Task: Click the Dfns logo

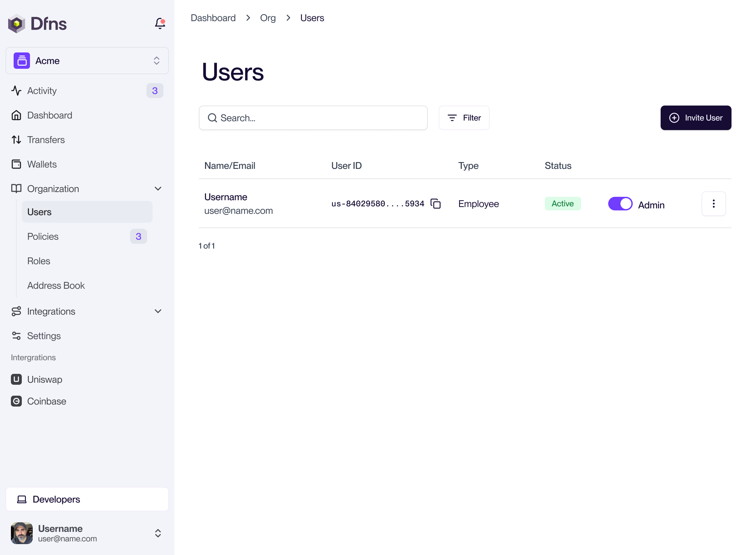Action: 37,23
